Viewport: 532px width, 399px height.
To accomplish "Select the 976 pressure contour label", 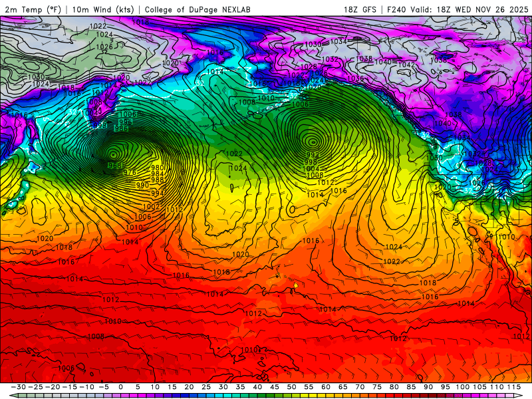I will click(x=130, y=172).
